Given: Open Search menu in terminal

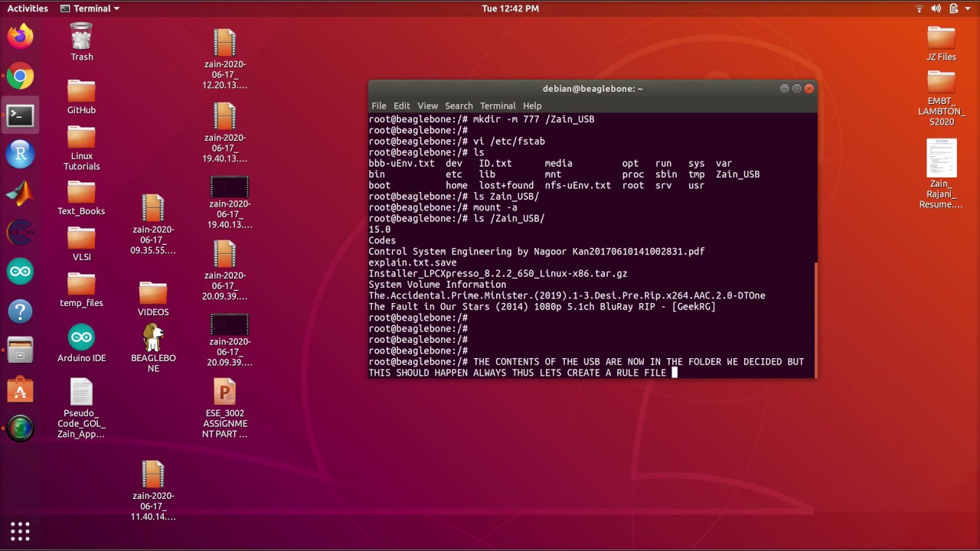Looking at the screenshot, I should [459, 106].
